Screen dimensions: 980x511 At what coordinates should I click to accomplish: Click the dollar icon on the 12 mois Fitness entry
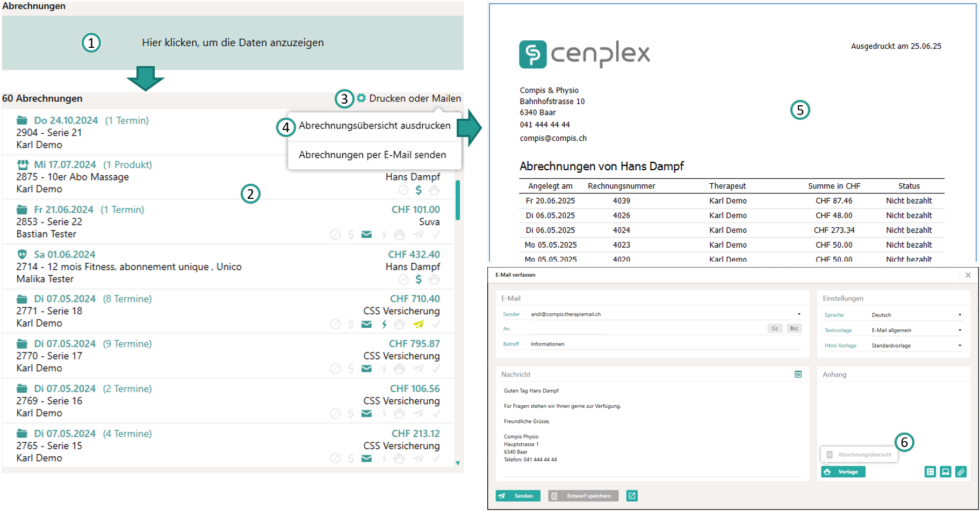(x=419, y=279)
